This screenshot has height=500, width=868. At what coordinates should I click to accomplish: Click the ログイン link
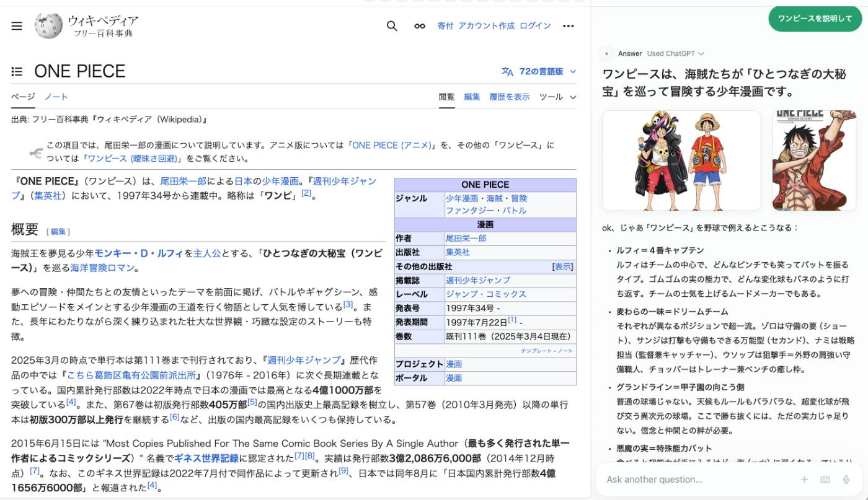point(535,26)
